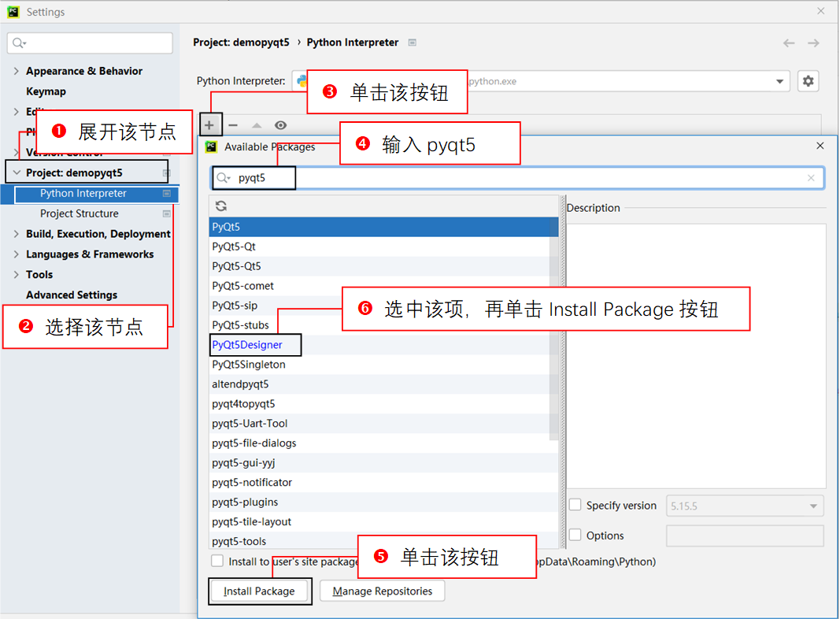Viewport: 840px width, 619px height.
Task: Click the Options text input field
Action: point(745,536)
